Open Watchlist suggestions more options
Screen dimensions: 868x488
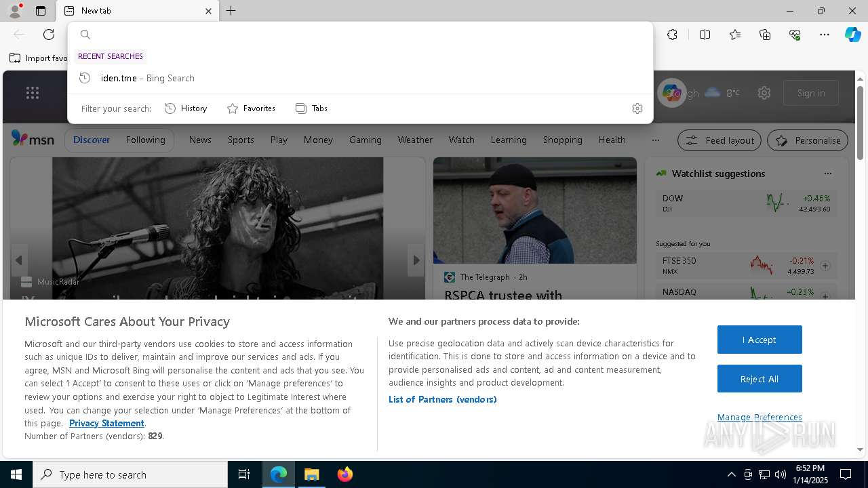click(x=827, y=174)
